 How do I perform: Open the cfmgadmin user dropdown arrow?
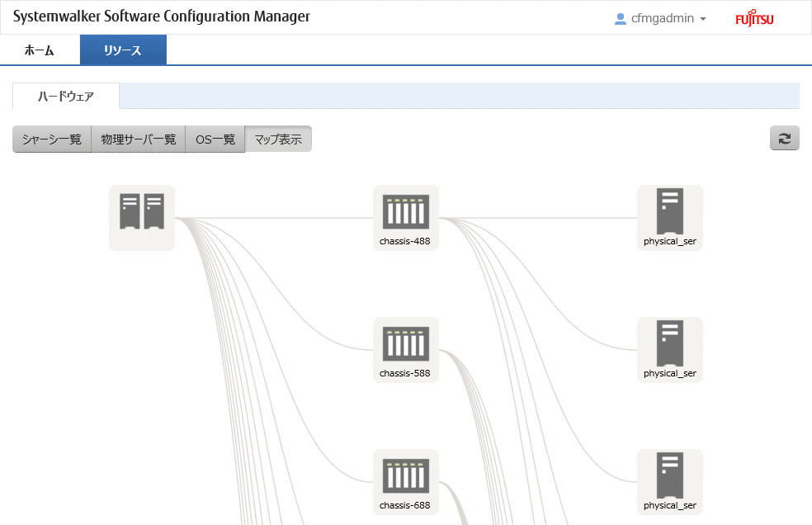click(x=703, y=19)
